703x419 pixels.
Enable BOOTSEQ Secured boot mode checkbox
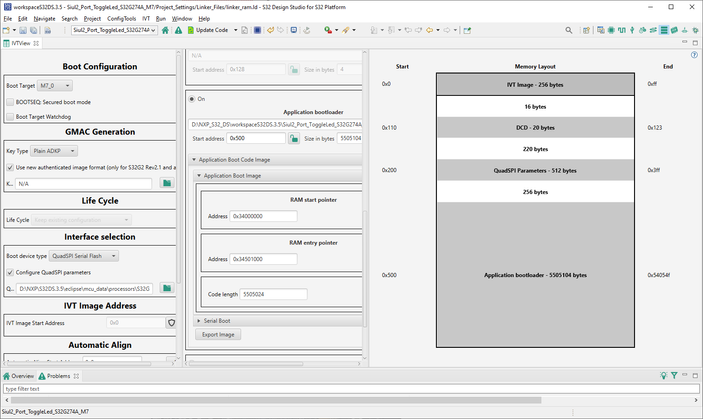[x=11, y=102]
